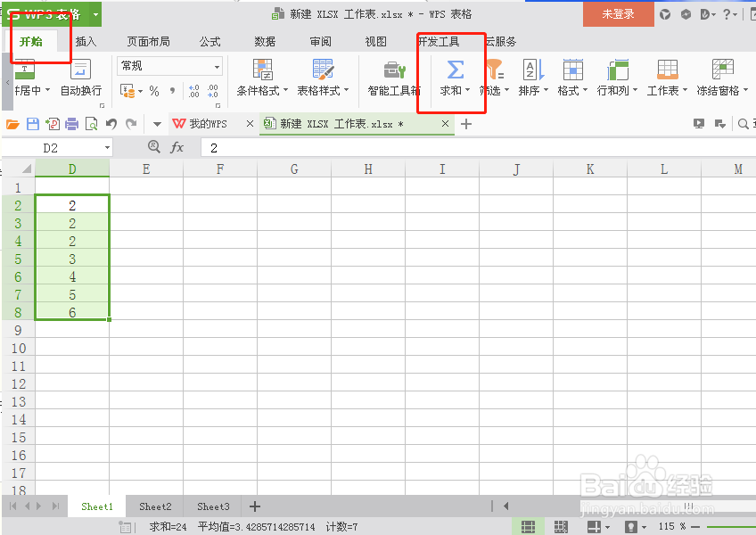Click the 排序 sort icon
The width and height of the screenshot is (756, 535).
[531, 71]
